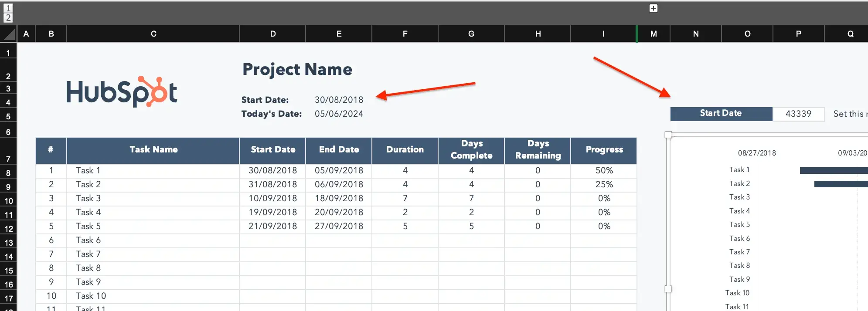Select column C header
This screenshot has width=868, height=311.
tap(153, 34)
